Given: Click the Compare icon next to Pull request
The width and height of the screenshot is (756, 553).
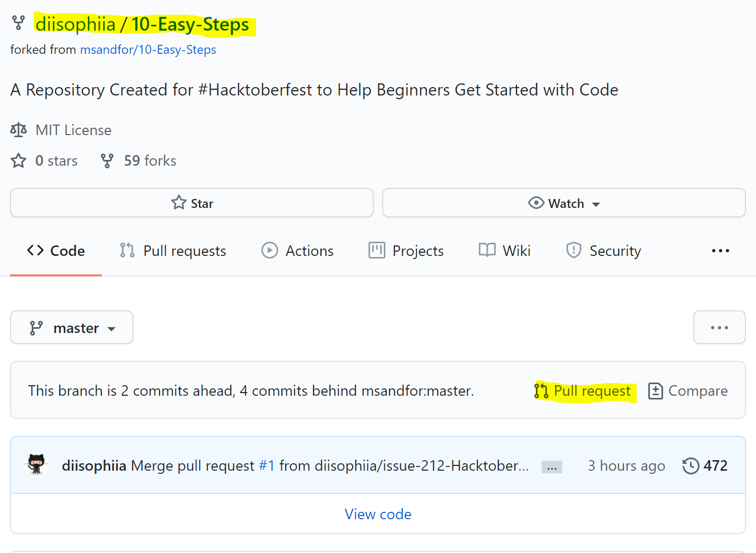Looking at the screenshot, I should coord(656,391).
